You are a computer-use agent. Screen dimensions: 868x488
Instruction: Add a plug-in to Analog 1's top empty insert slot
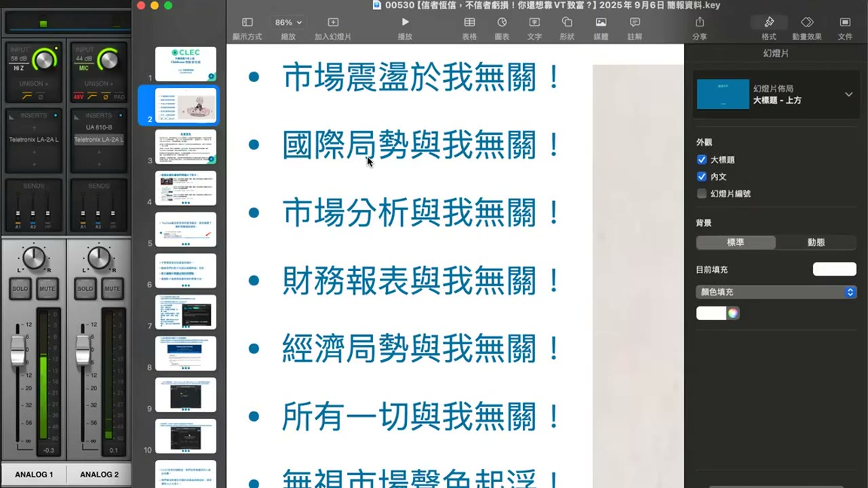click(x=34, y=127)
